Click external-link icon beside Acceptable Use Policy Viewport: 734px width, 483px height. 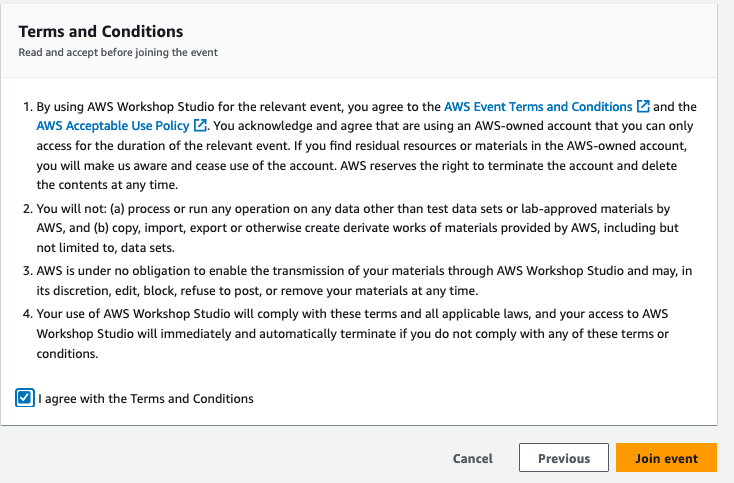(200, 126)
